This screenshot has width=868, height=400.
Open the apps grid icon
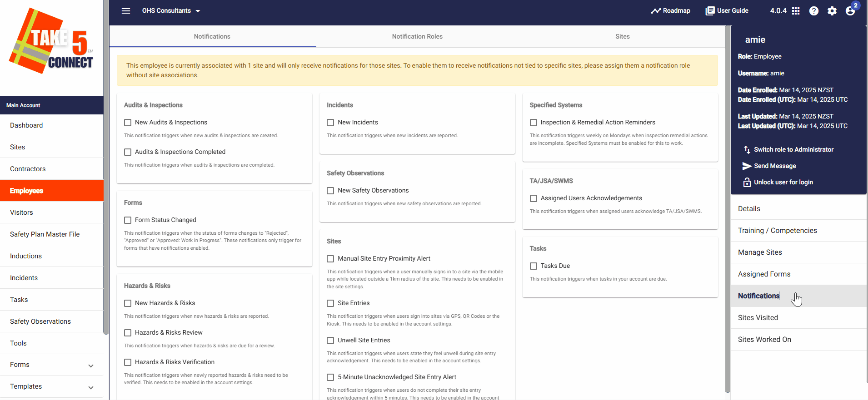796,11
